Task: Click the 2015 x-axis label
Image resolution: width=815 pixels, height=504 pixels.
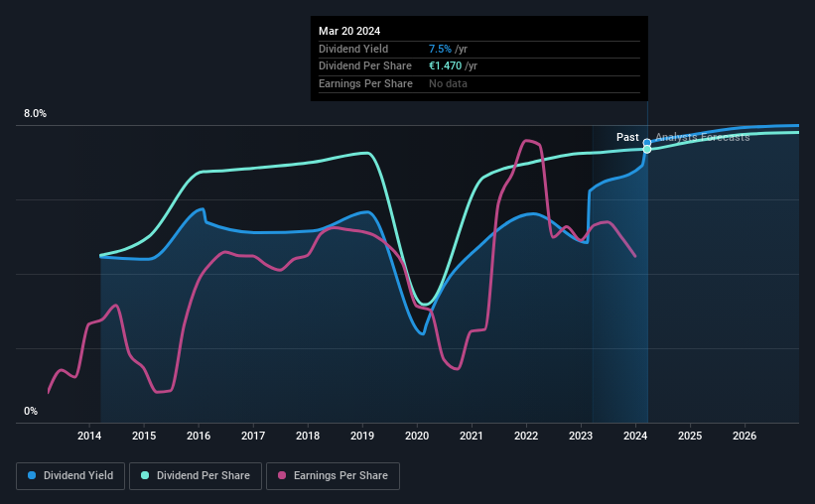Action: pos(144,436)
